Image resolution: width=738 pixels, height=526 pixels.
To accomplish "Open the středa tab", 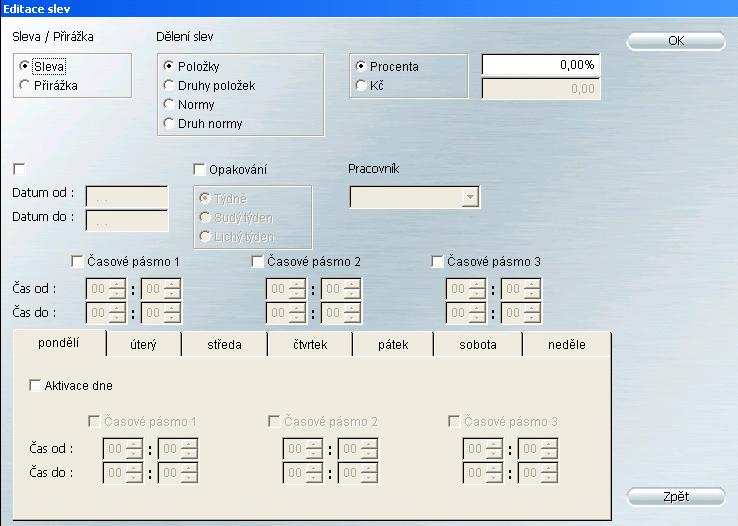I will click(224, 345).
